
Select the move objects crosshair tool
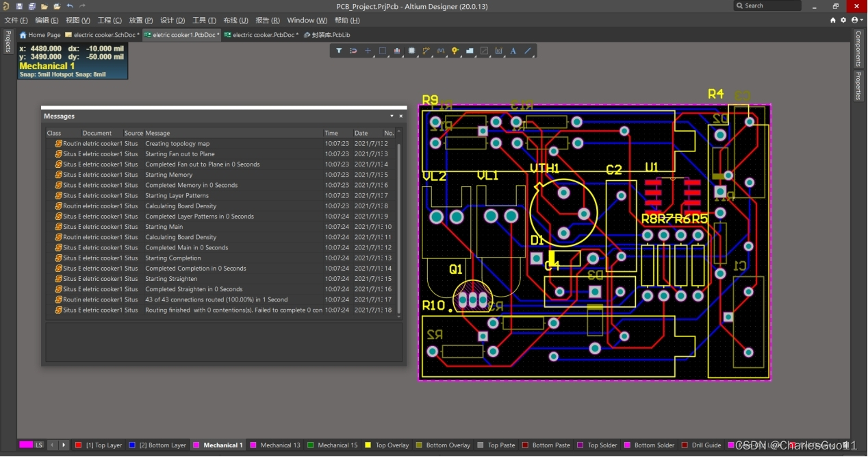[x=368, y=51]
